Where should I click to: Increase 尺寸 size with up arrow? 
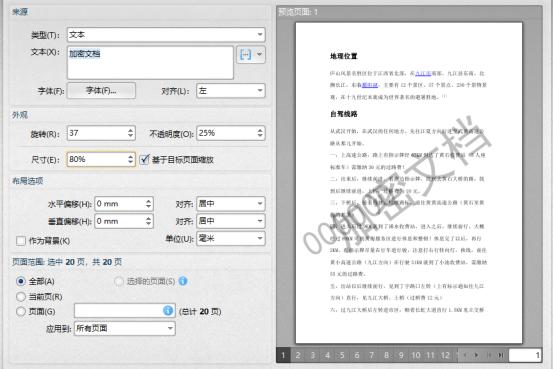click(130, 156)
